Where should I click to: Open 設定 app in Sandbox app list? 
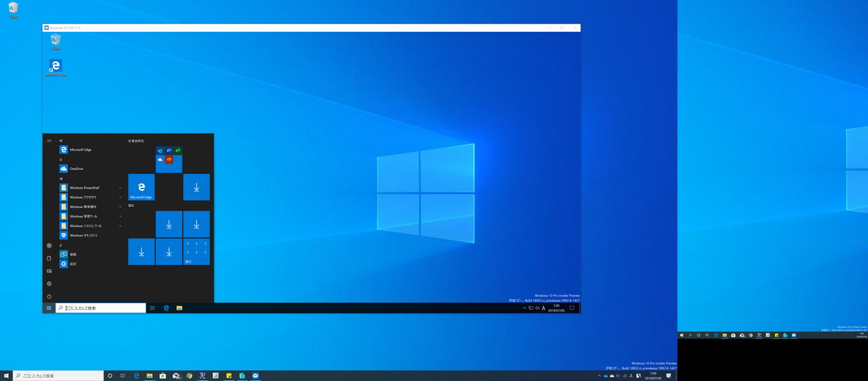coord(91,264)
